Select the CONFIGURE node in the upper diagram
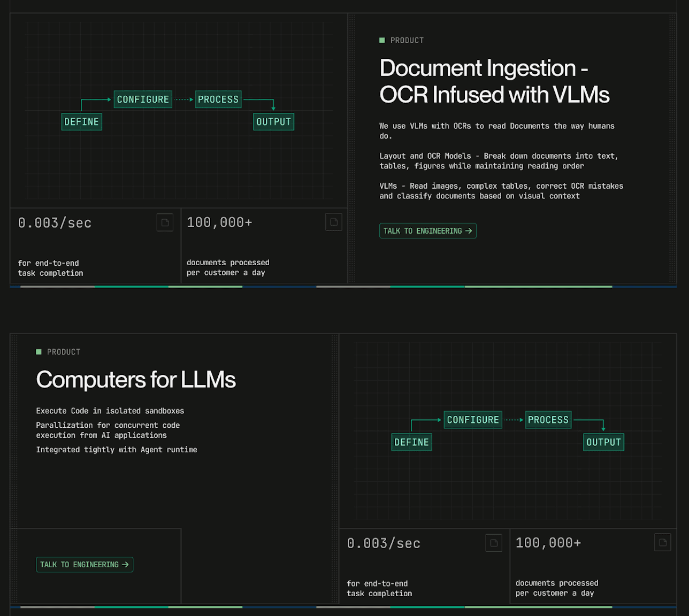The width and height of the screenshot is (689, 616). [x=143, y=99]
